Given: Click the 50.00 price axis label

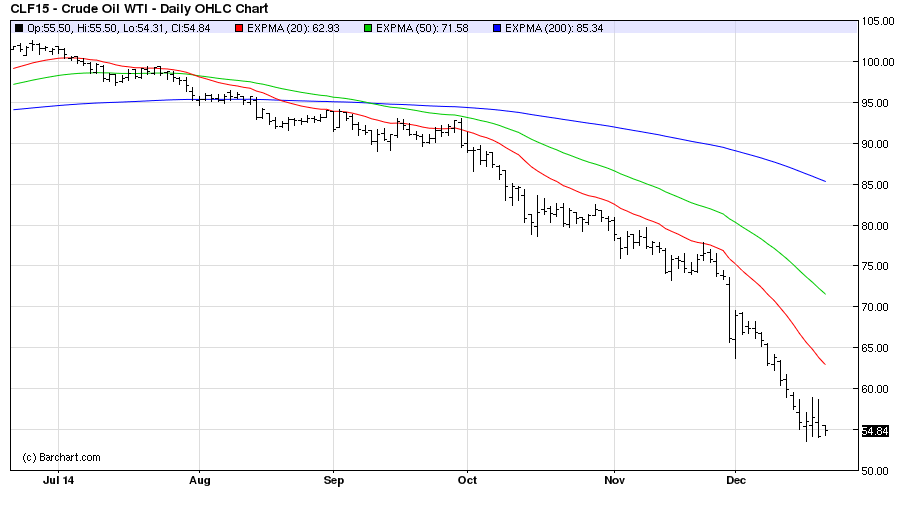Looking at the screenshot, I should [877, 471].
